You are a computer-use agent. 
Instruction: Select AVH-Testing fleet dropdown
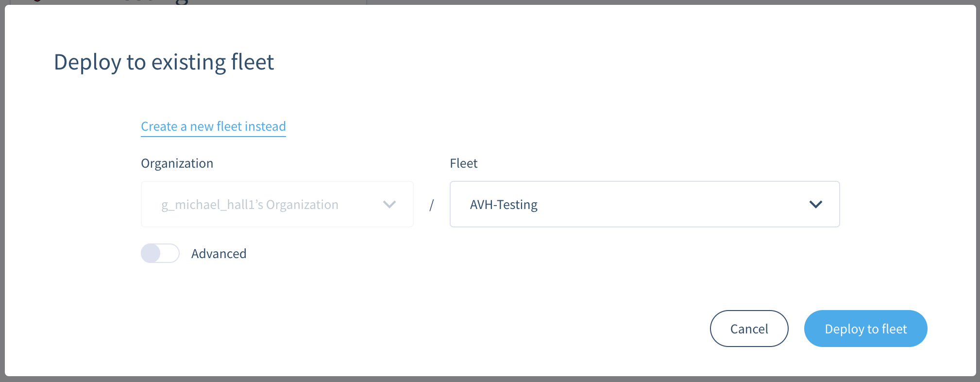tap(644, 204)
